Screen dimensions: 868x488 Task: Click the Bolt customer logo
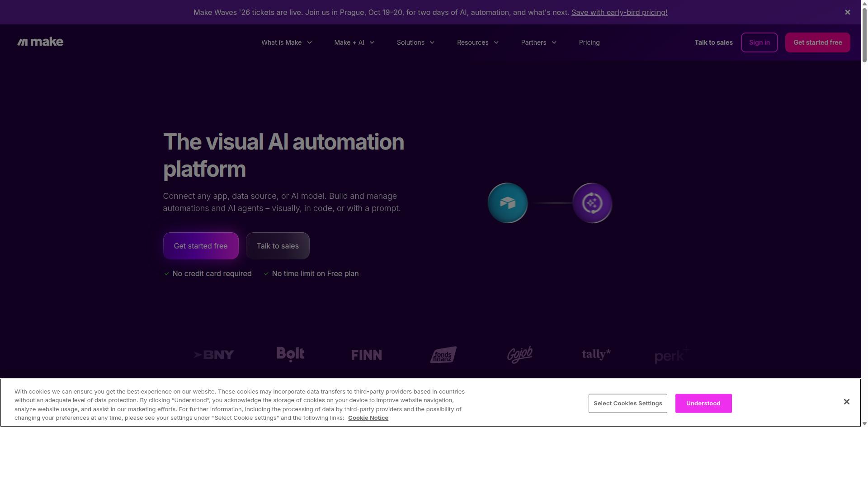pos(291,355)
